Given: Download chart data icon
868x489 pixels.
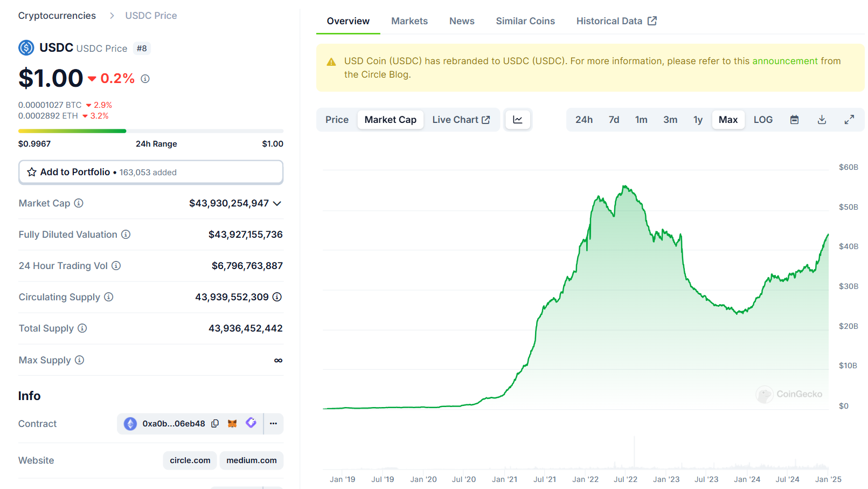Looking at the screenshot, I should tap(822, 120).
